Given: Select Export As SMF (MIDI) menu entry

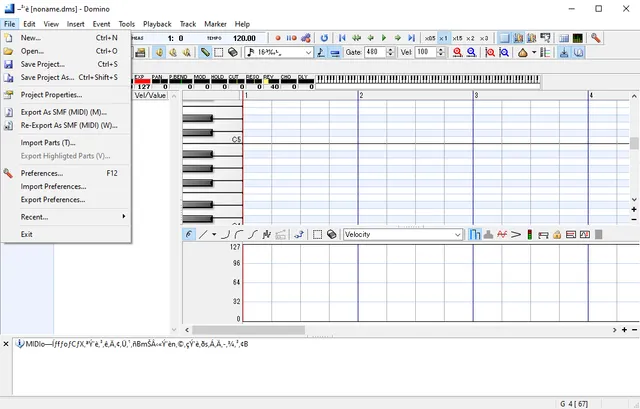Looking at the screenshot, I should click(64, 112).
